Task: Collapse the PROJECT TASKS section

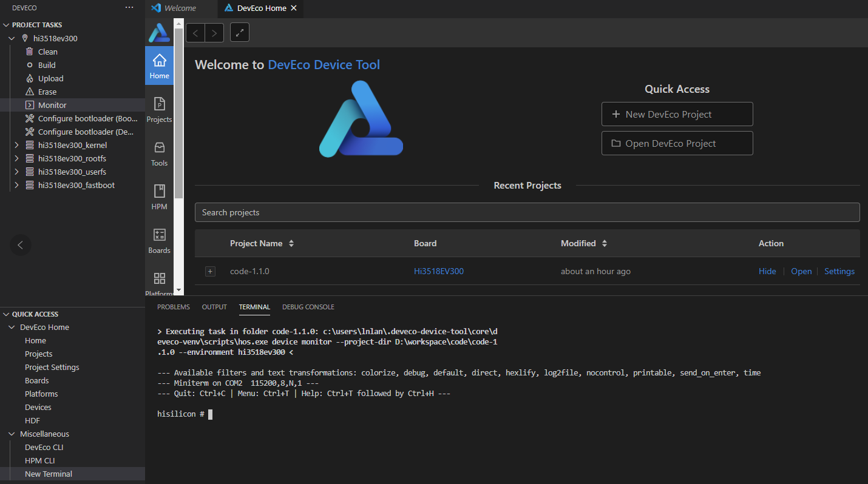Action: click(x=6, y=25)
